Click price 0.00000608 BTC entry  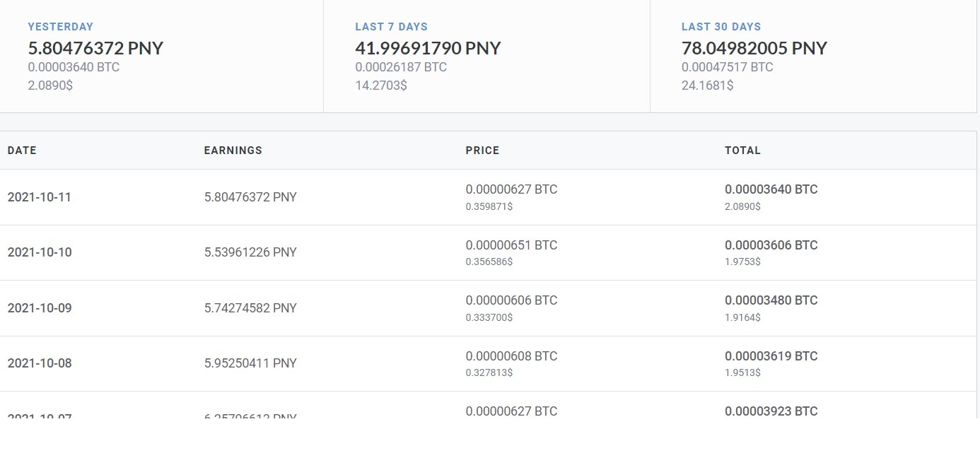coord(511,356)
